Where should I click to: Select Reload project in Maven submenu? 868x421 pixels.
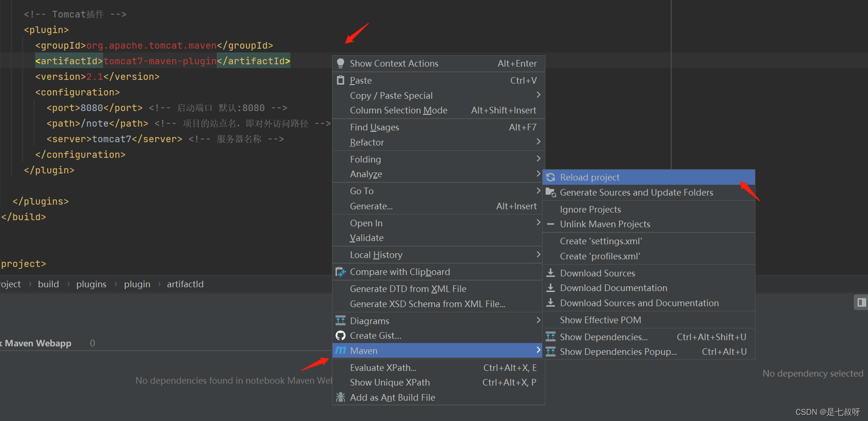click(x=649, y=177)
